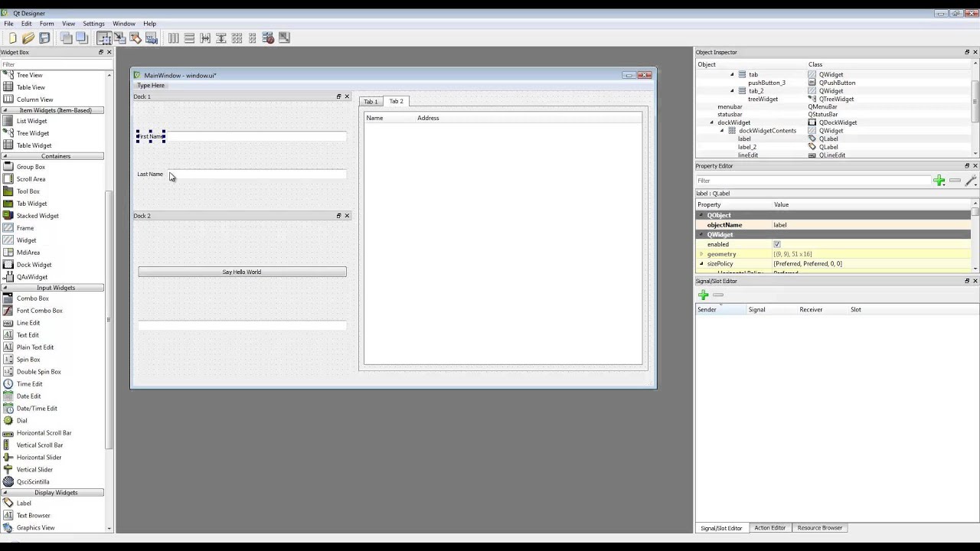Select the Edit Tab Order mode icon
The image size is (980, 551).
coord(152,37)
